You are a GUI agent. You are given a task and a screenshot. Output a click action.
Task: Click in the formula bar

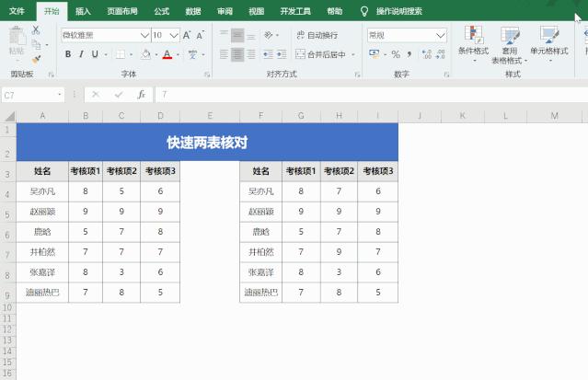pos(371,95)
